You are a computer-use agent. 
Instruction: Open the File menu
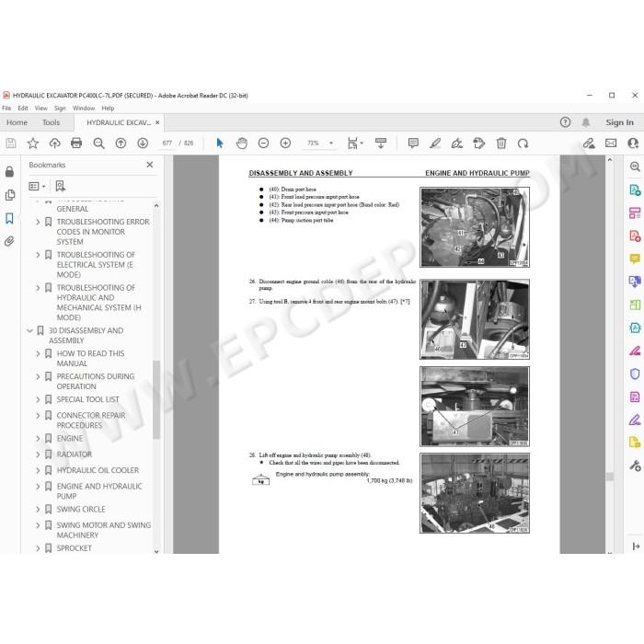[6, 108]
